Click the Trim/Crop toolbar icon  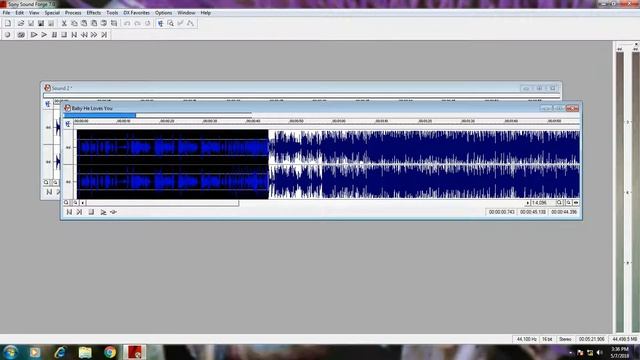[x=114, y=23]
